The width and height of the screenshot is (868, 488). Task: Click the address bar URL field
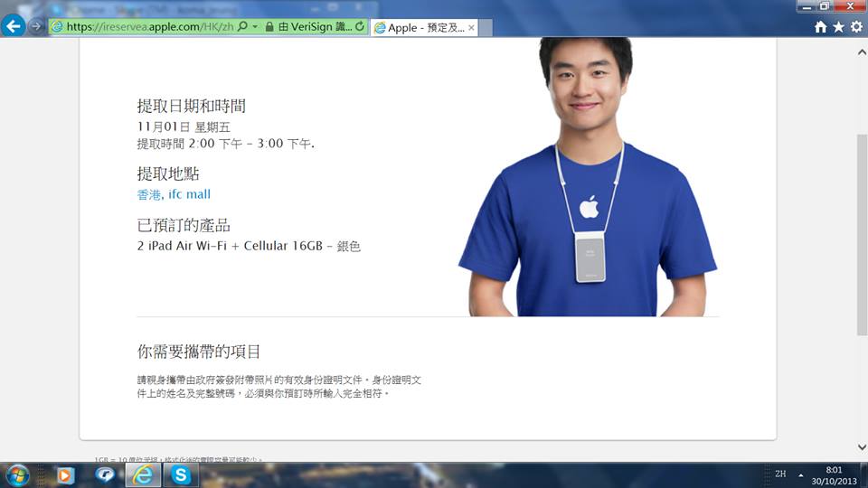pyautogui.click(x=149, y=26)
